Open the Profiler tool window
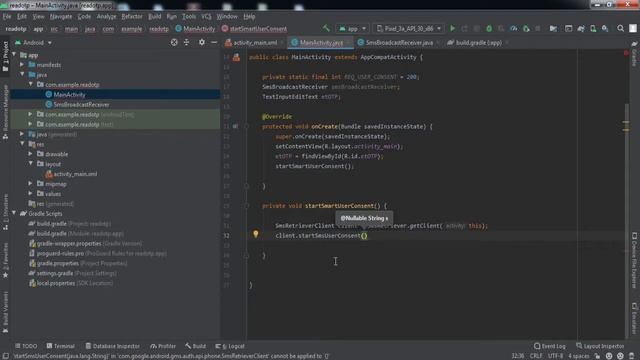The image size is (640, 360). point(162,346)
